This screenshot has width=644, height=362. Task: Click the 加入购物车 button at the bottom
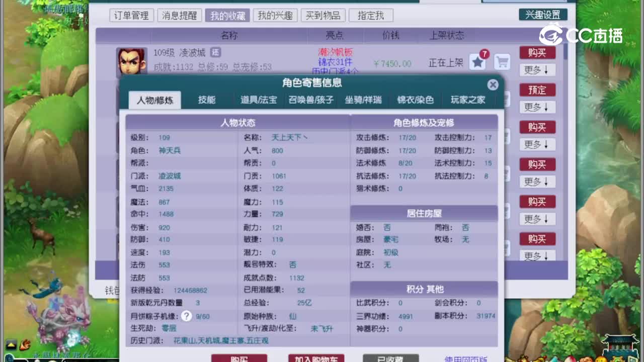316,358
